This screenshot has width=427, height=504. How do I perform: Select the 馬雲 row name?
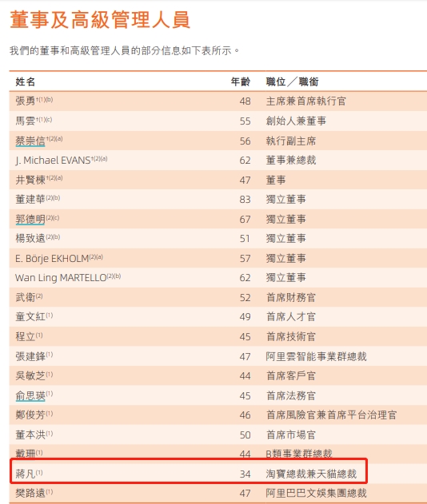[25, 121]
